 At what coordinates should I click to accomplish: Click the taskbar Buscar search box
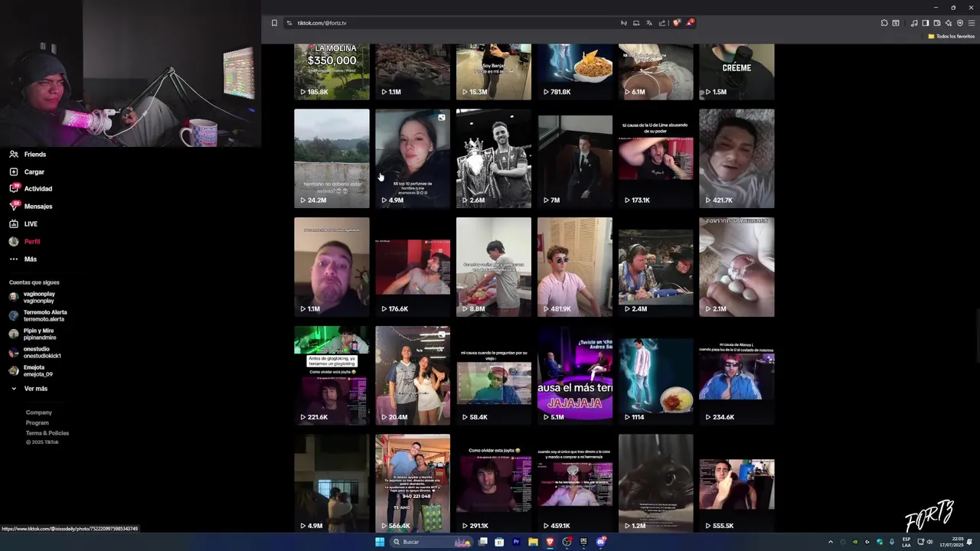[x=431, y=542]
